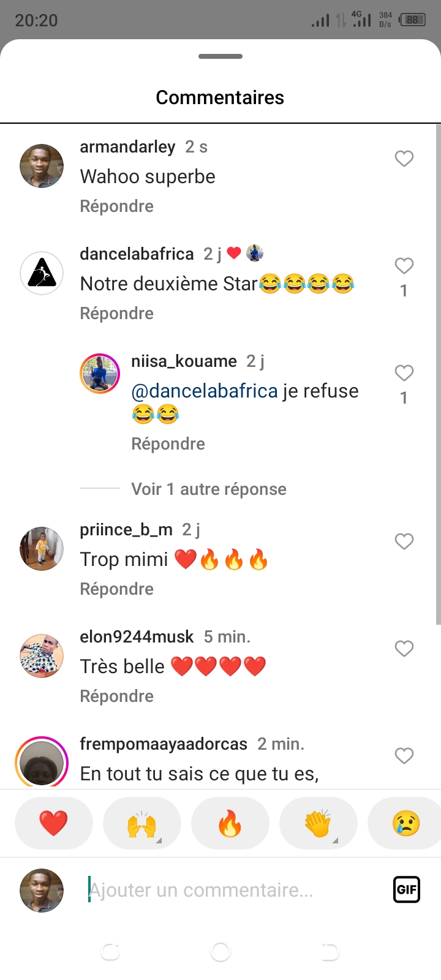Image resolution: width=441 pixels, height=980 pixels.
Task: Insert raised hands quick reaction emoji
Action: coord(141,823)
